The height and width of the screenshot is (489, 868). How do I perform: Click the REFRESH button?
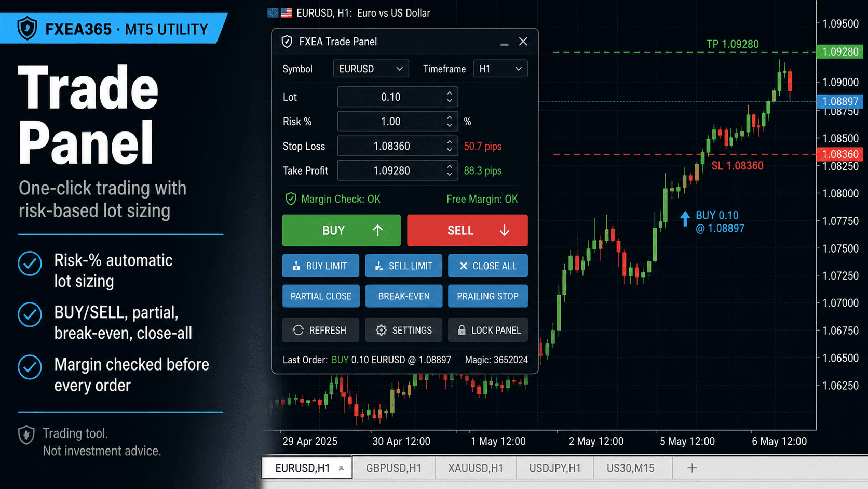coord(320,330)
